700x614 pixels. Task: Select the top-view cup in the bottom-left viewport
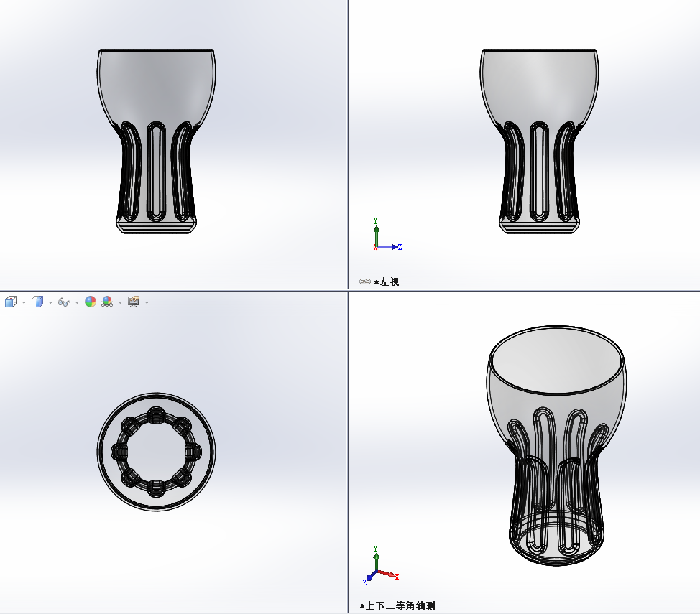pos(156,452)
